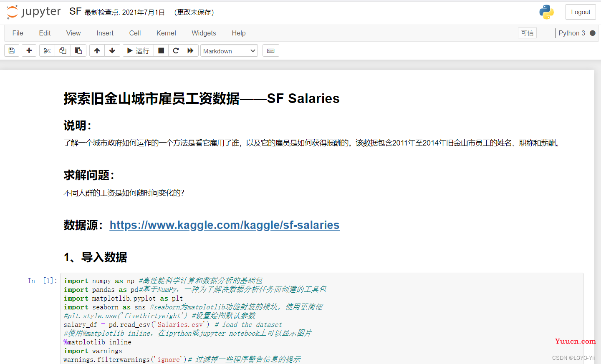
Task: Click code line import matplotlib.pyplot as plt
Action: (123, 299)
